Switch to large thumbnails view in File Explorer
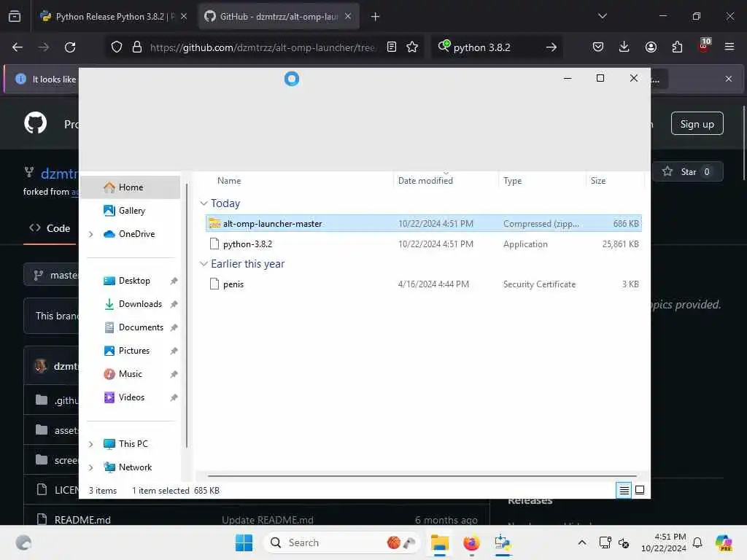The width and height of the screenshot is (747, 560). (640, 490)
